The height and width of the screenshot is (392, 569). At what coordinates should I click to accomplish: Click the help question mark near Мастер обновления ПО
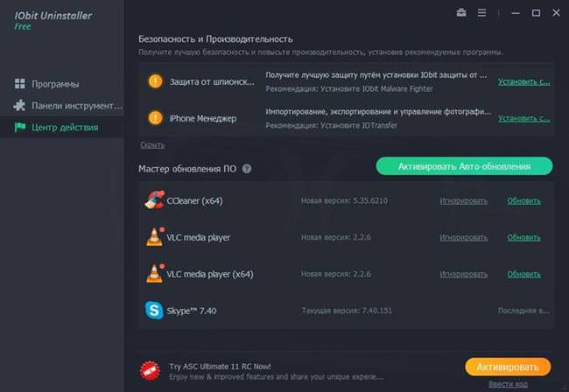pyautogui.click(x=247, y=169)
